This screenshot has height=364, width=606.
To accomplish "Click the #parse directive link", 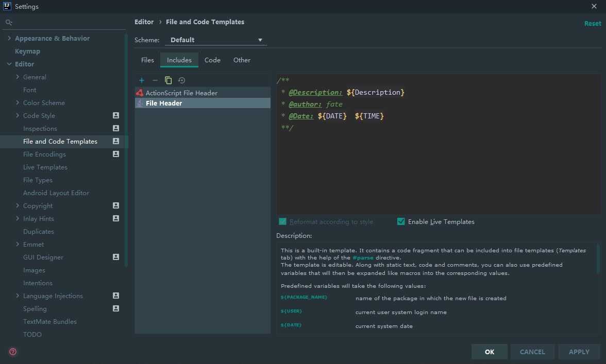I will pos(363,257).
